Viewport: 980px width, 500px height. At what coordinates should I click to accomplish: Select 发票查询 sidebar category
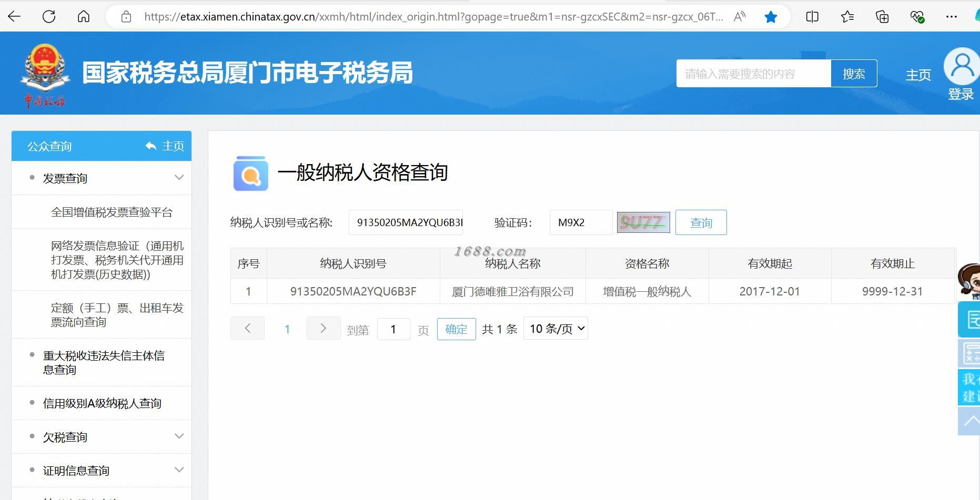[65, 178]
